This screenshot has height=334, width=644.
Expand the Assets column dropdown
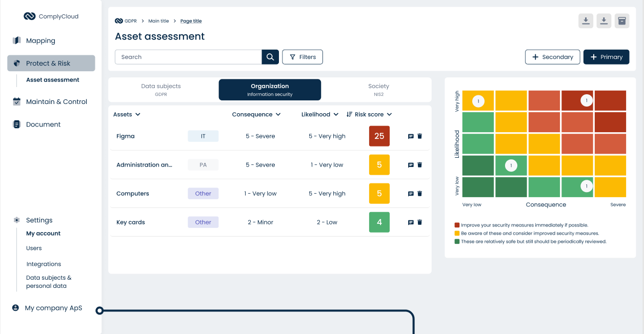[126, 114]
